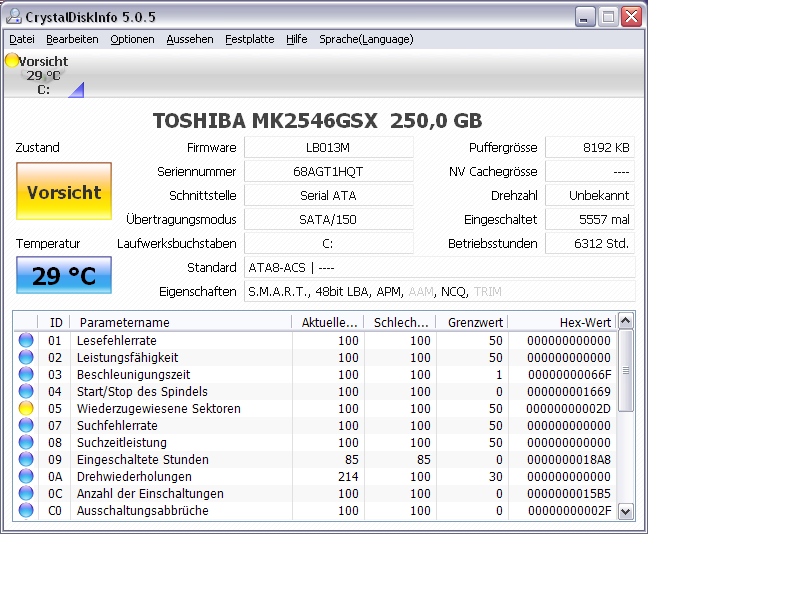This screenshot has width=800, height=600.
Task: Open the Bearbeiten menu
Action: point(72,39)
